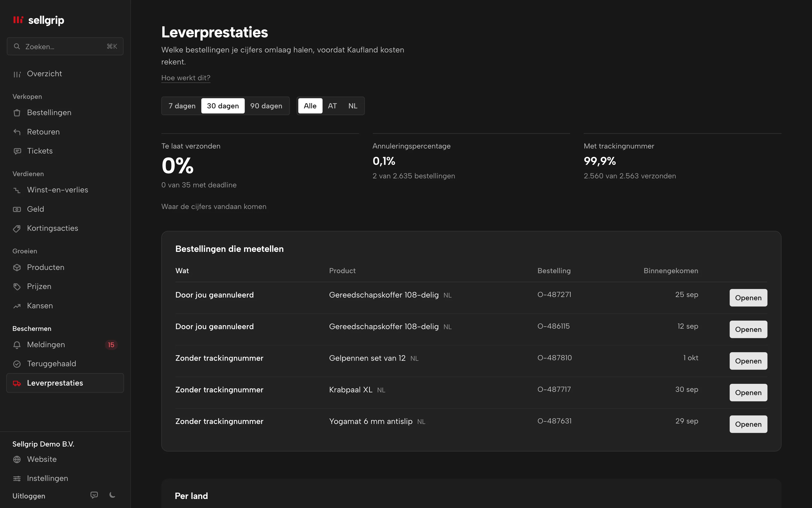Image resolution: width=812 pixels, height=508 pixels.
Task: Open order O-487810 Gelpennen set
Action: click(748, 361)
